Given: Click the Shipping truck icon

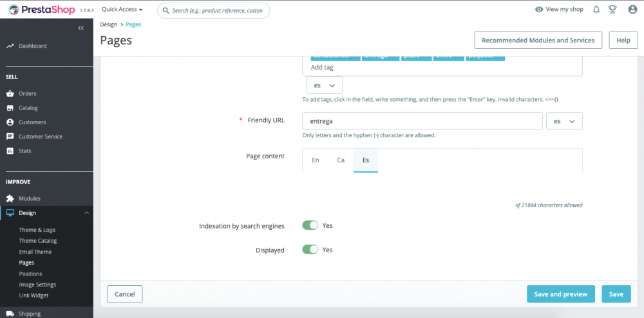Looking at the screenshot, I should [10, 314].
